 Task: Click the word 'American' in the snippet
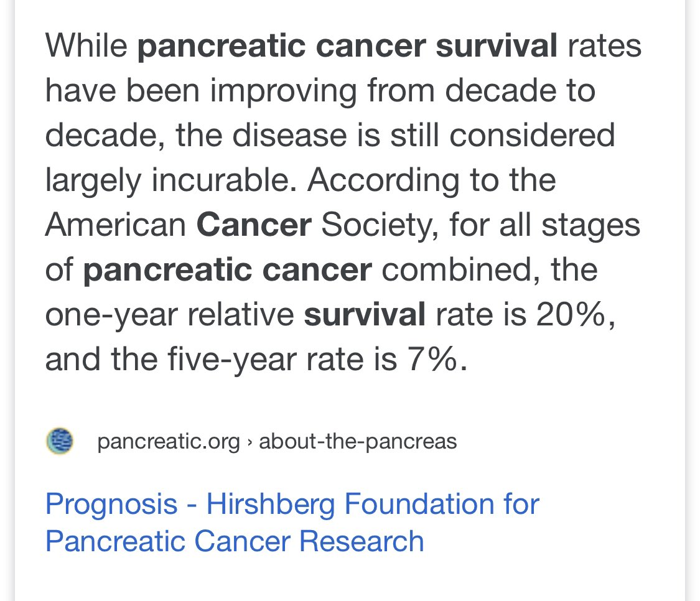tap(116, 225)
